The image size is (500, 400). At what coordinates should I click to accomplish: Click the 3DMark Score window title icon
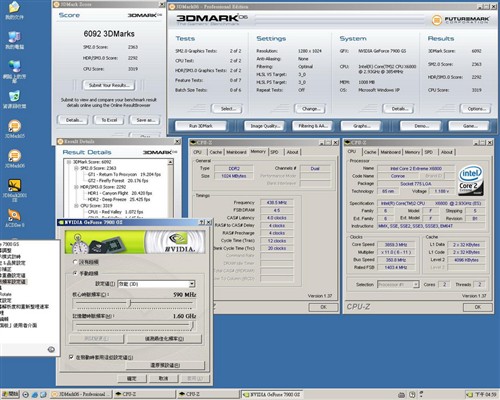pos(56,4)
